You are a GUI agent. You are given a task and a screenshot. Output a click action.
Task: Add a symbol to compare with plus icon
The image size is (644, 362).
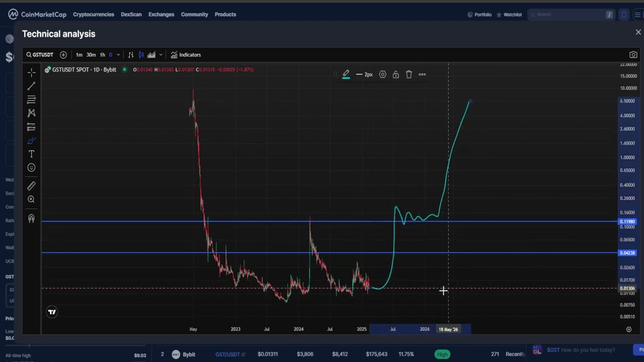[x=63, y=55]
